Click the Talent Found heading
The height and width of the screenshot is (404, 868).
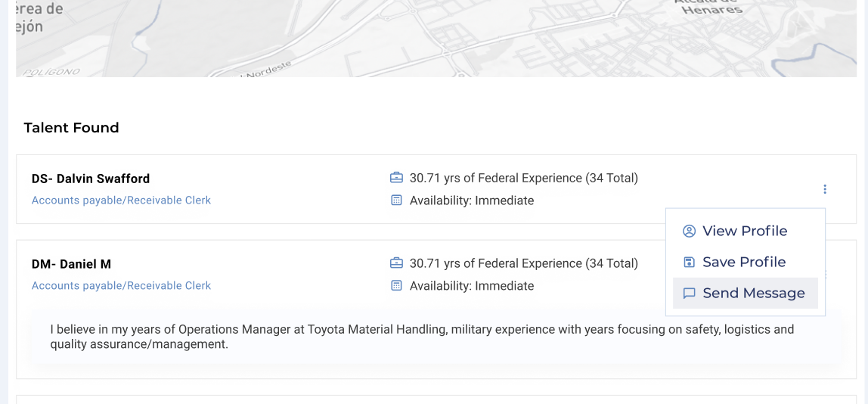[x=71, y=128]
